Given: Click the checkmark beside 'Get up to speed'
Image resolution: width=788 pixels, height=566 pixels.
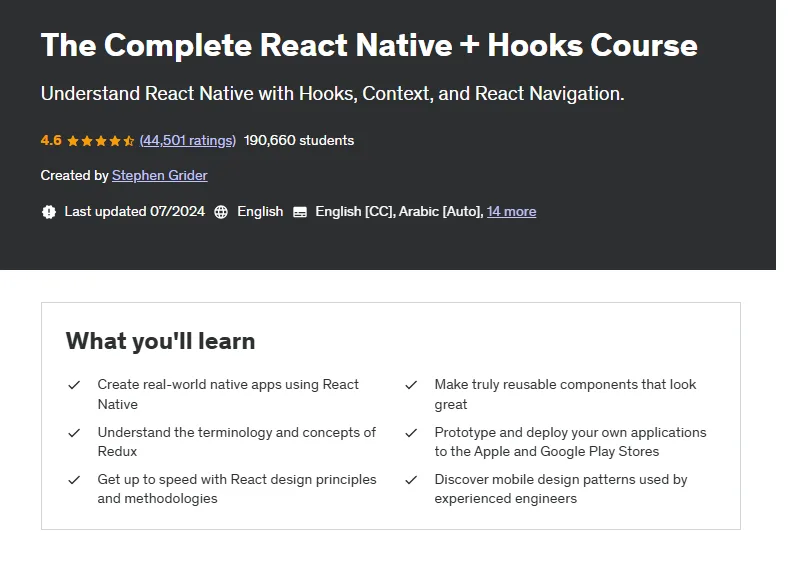Looking at the screenshot, I should click(x=74, y=480).
